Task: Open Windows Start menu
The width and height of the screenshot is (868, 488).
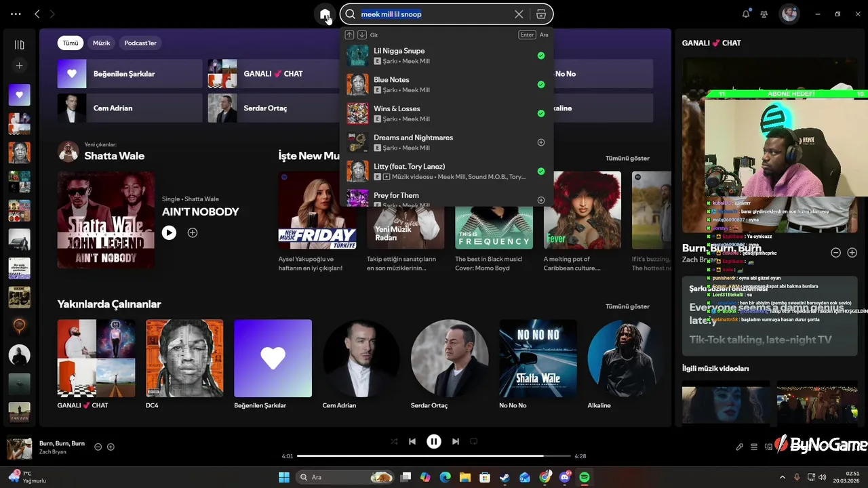Action: point(283,477)
